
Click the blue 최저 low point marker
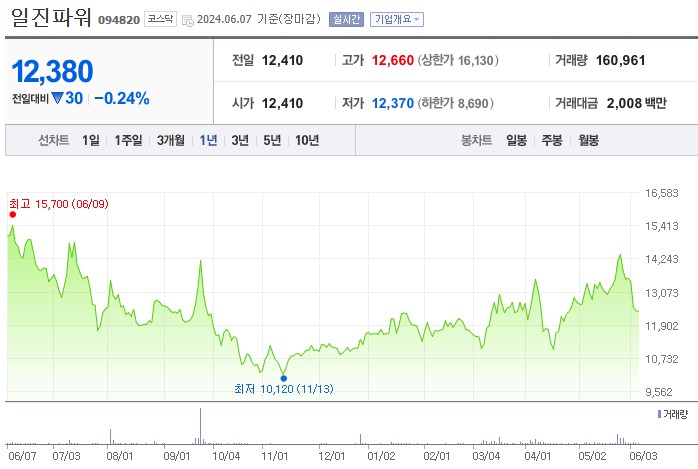284,378
